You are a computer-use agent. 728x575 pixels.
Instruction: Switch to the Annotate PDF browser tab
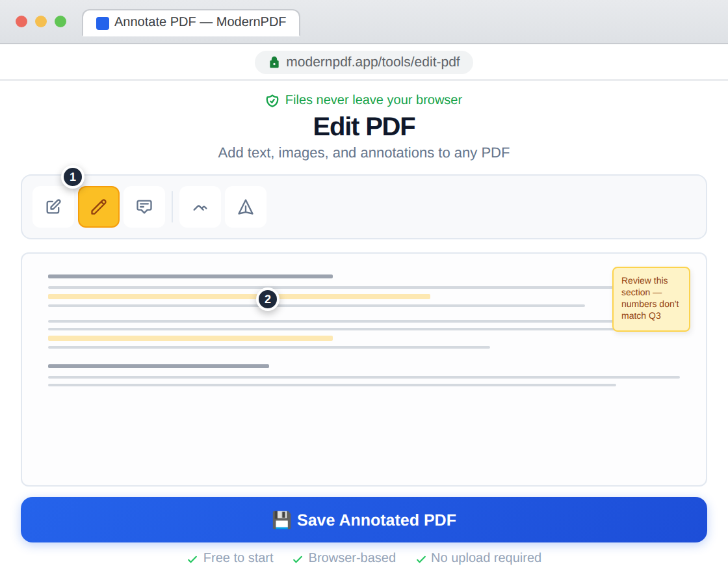point(190,22)
